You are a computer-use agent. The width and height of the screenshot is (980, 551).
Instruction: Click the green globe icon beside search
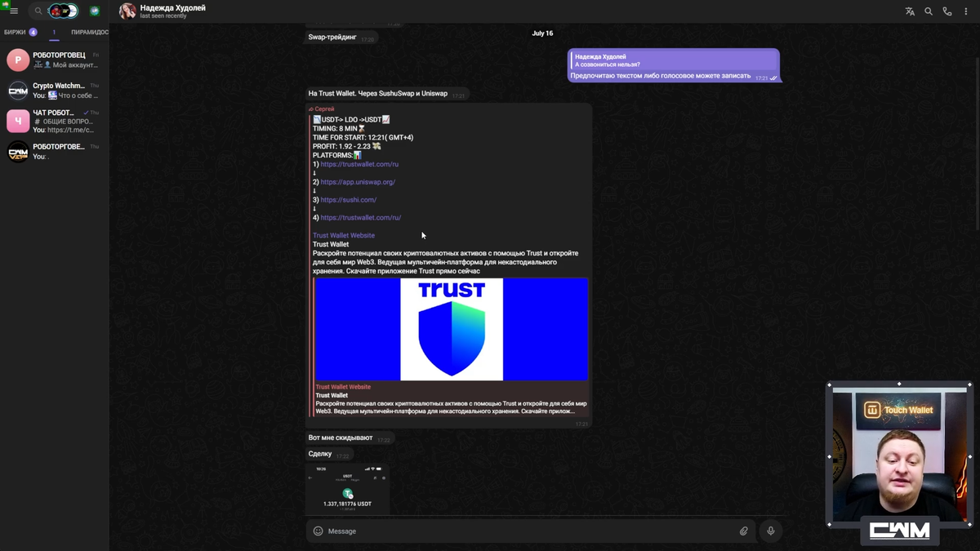coord(95,11)
